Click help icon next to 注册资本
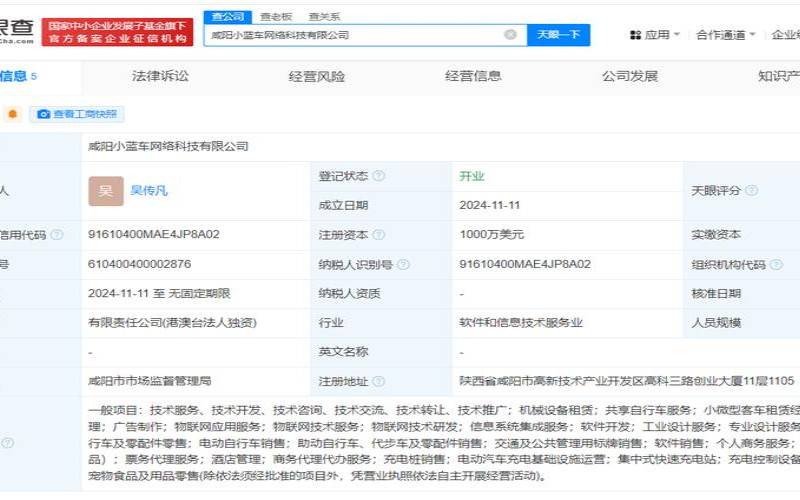The height and width of the screenshot is (500, 800). click(379, 235)
